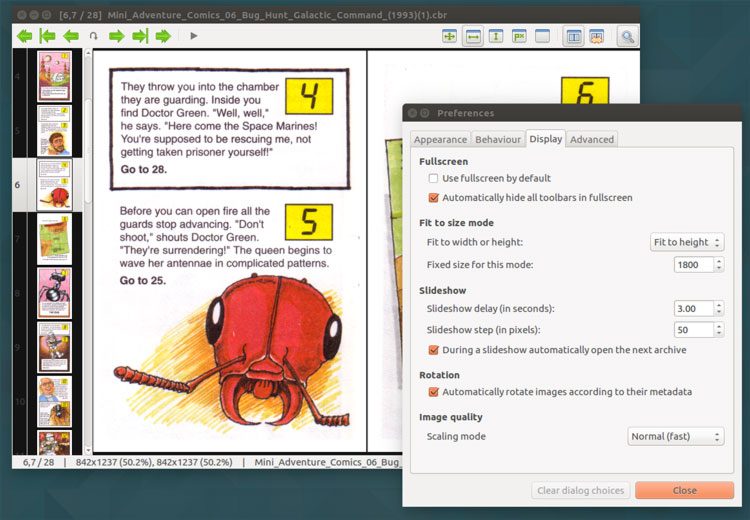Viewport: 750px width, 520px height.
Task: Click the 'Scaling mode' label
Action: [456, 436]
